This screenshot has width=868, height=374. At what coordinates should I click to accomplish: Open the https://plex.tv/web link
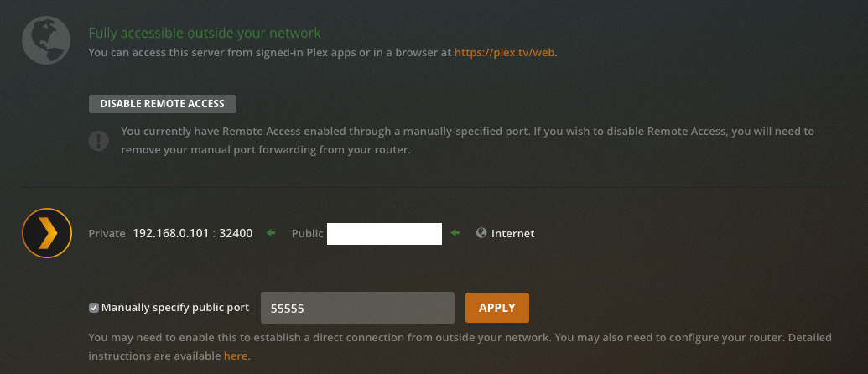504,52
